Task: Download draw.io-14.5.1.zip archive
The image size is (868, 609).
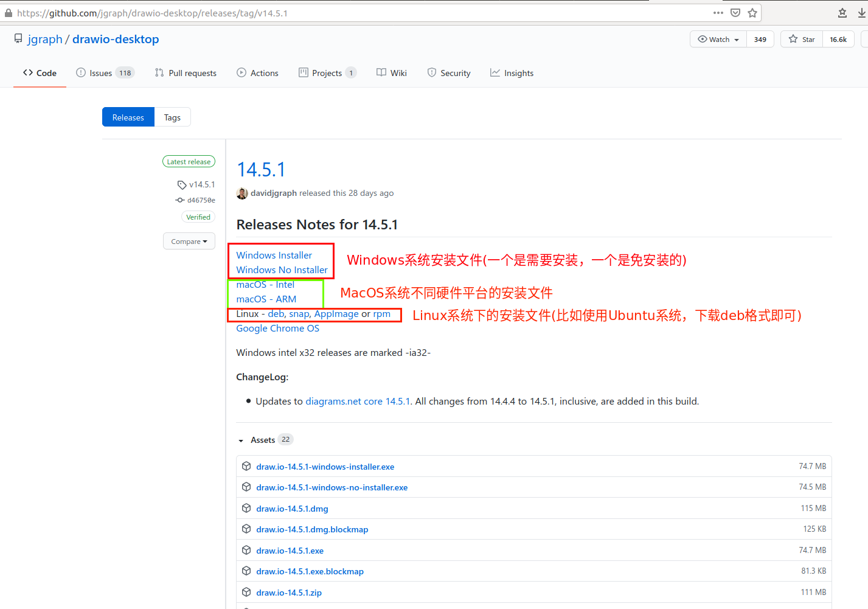Action: (x=290, y=593)
